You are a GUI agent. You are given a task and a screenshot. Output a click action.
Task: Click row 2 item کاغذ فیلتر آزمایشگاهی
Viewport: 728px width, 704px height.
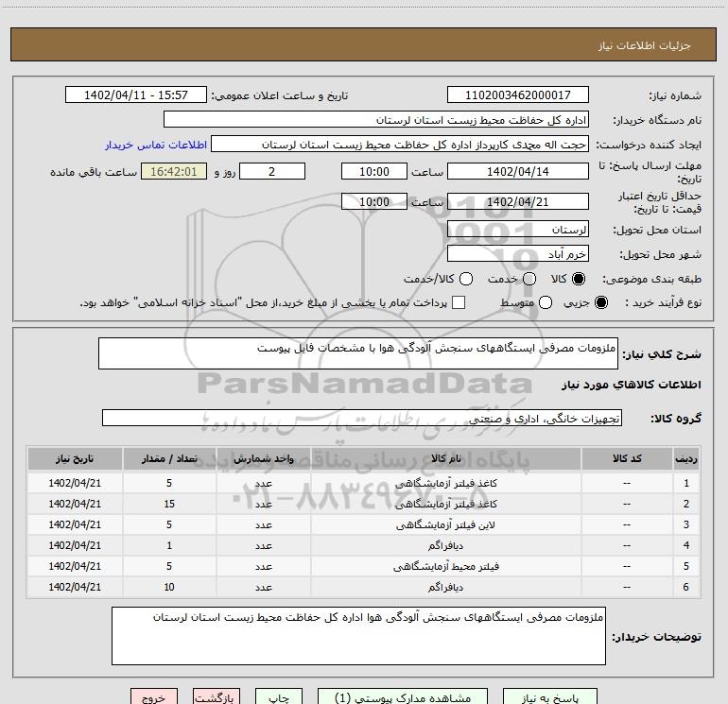[445, 504]
